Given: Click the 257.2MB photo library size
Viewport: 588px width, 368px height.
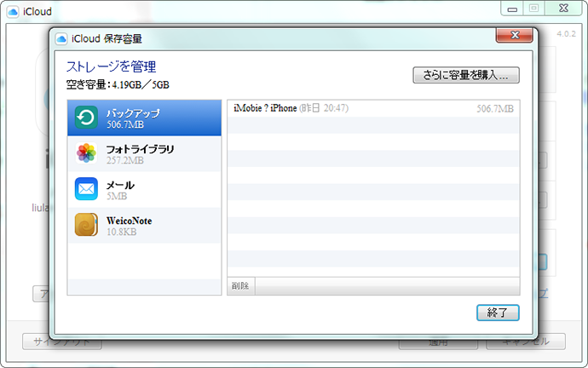Looking at the screenshot, I should click(x=125, y=160).
